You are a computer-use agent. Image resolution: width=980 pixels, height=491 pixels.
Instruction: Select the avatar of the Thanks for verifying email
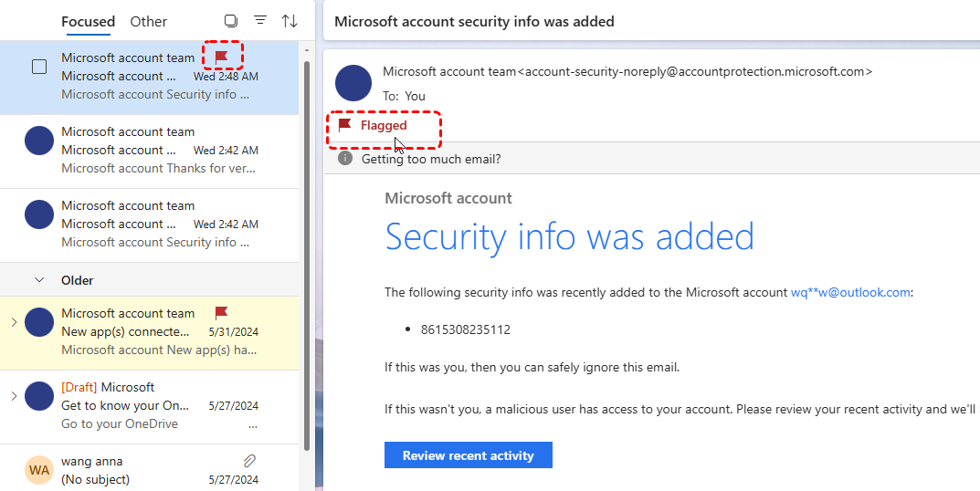point(39,141)
